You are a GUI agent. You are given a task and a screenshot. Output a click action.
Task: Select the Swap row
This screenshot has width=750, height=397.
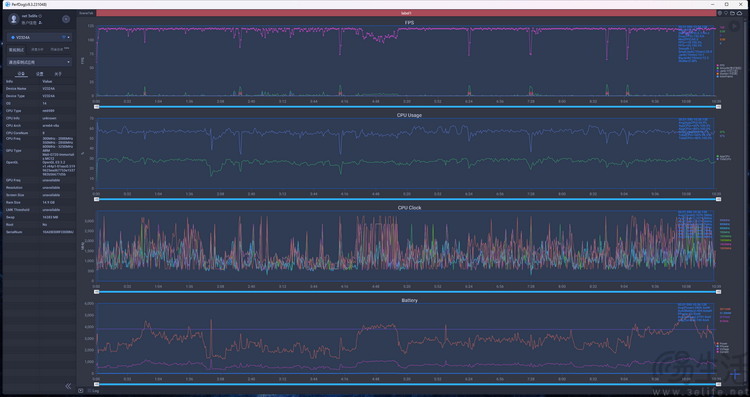(40, 217)
